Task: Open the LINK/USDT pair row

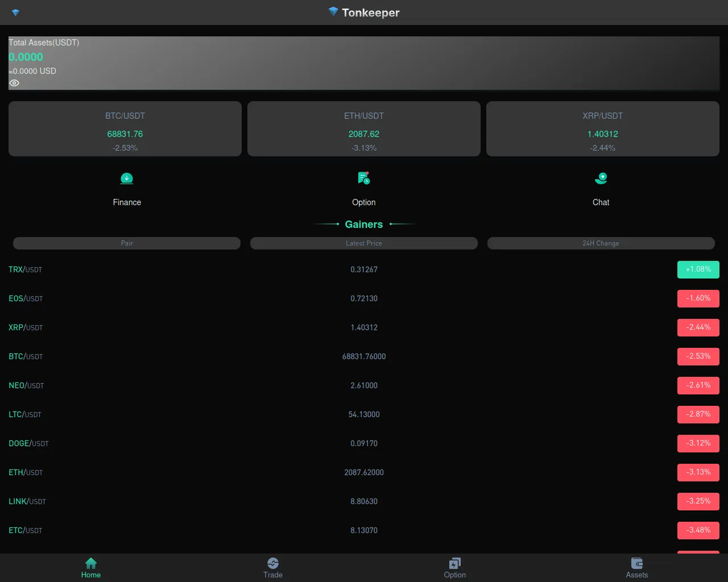Action: (x=27, y=501)
